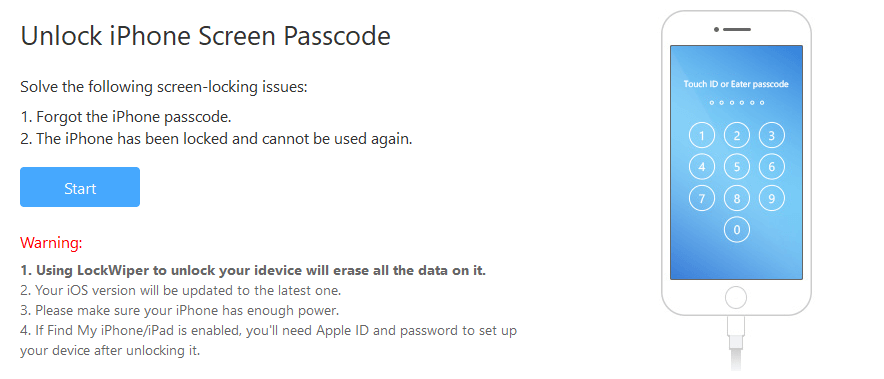The height and width of the screenshot is (379, 884).
Task: Click the red Warning heading
Action: (x=51, y=243)
